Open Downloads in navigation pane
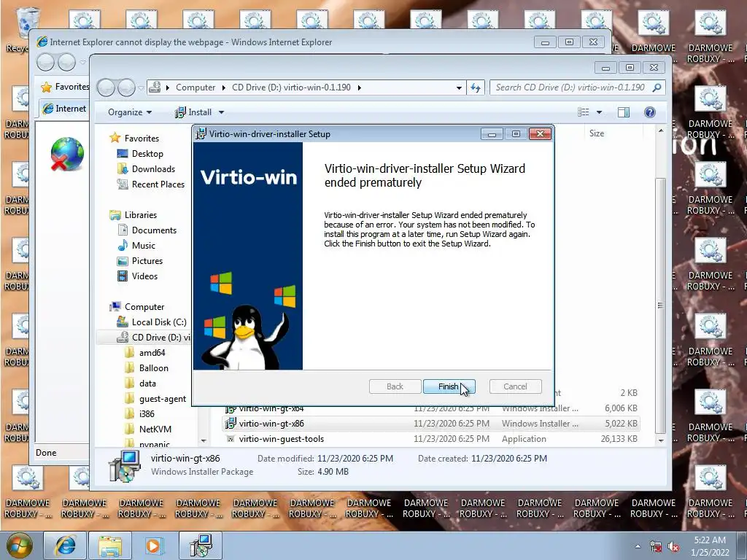Viewport: 747px width, 560px height. 153,169
